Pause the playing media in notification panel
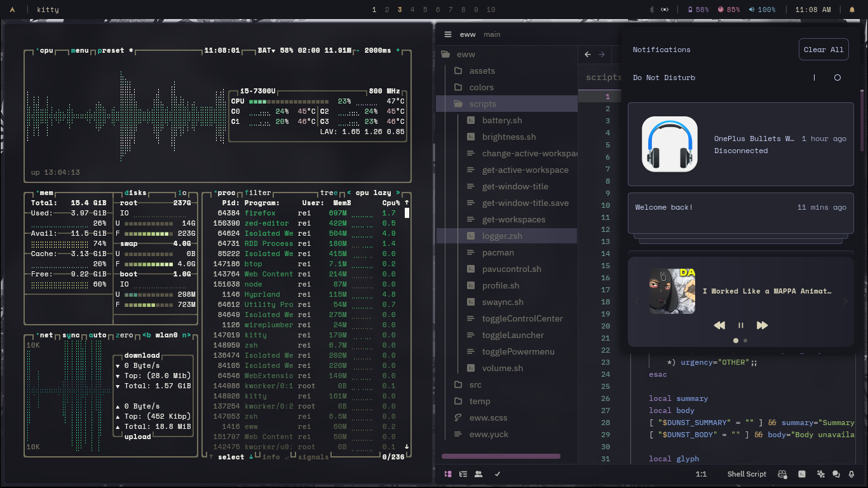The image size is (868, 488). coord(740,325)
